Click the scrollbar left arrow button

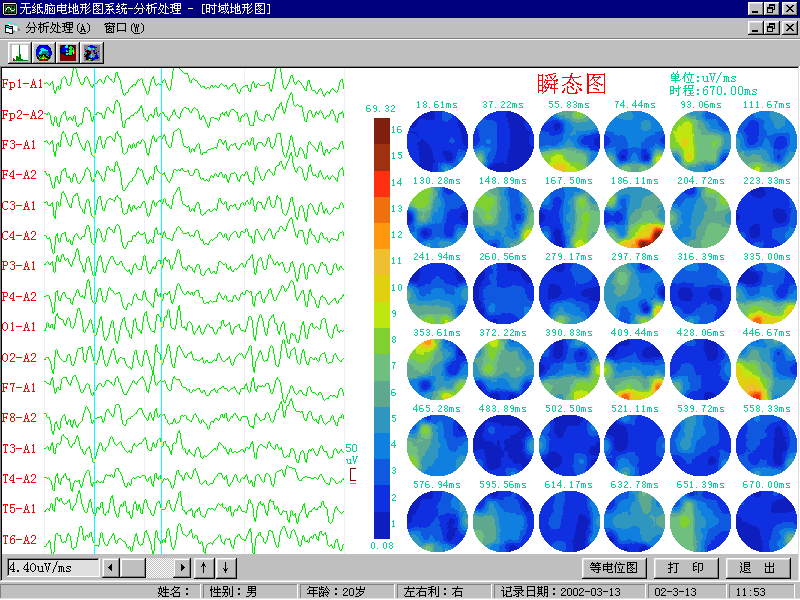point(111,568)
